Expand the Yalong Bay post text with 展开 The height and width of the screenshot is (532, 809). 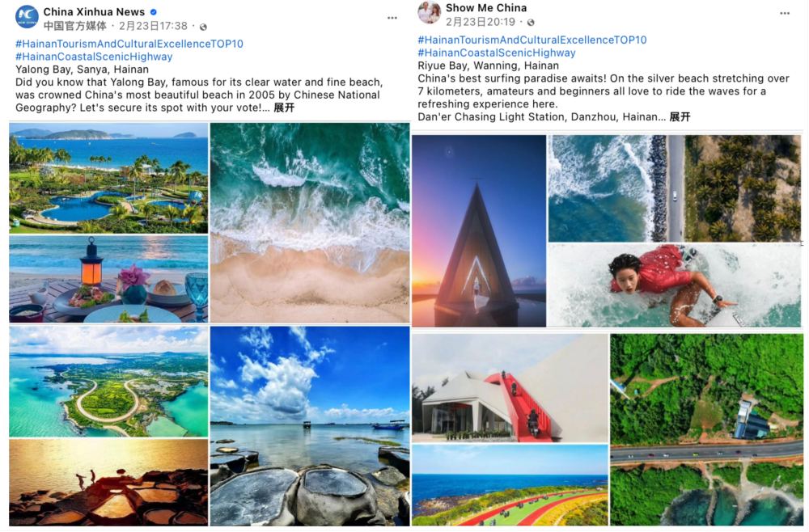[x=284, y=108]
